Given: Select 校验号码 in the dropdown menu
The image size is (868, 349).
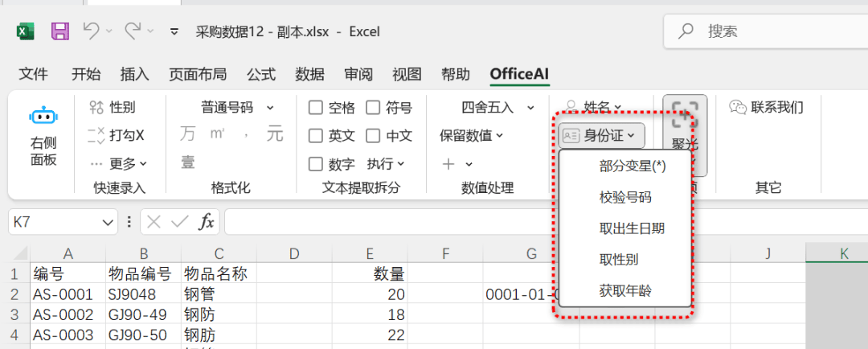Looking at the screenshot, I should point(624,197).
